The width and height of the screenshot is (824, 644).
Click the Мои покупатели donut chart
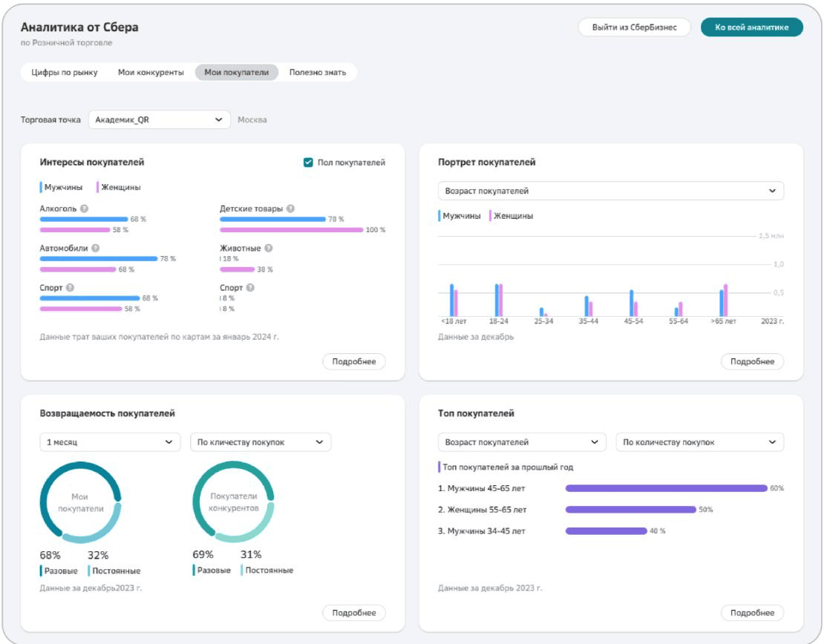click(80, 502)
